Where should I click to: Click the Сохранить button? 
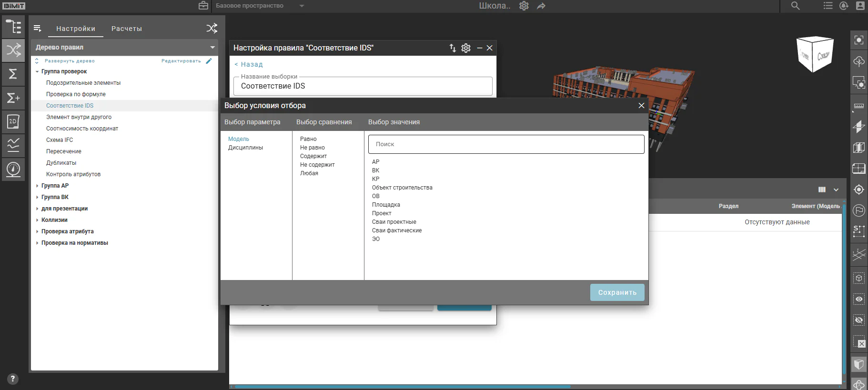pos(617,292)
